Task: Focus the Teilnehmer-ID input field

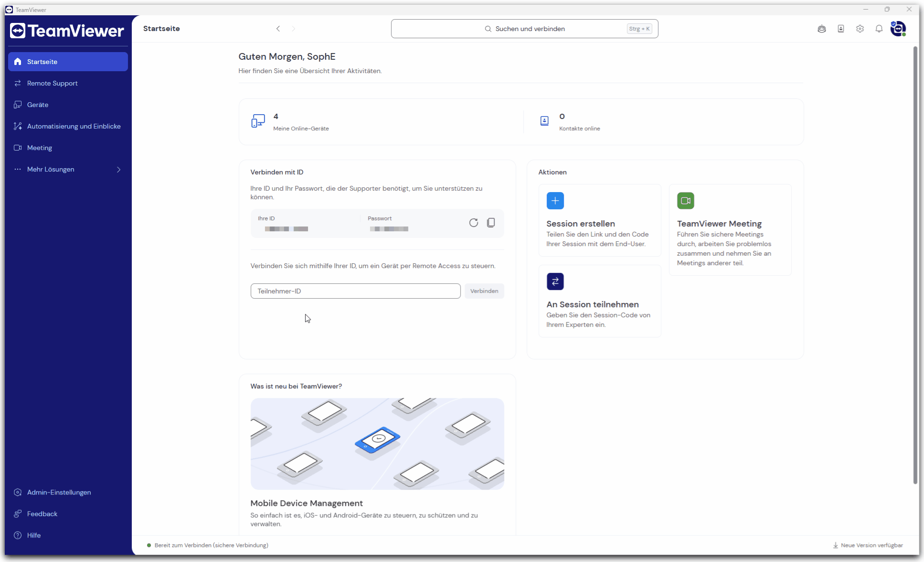Action: (355, 291)
